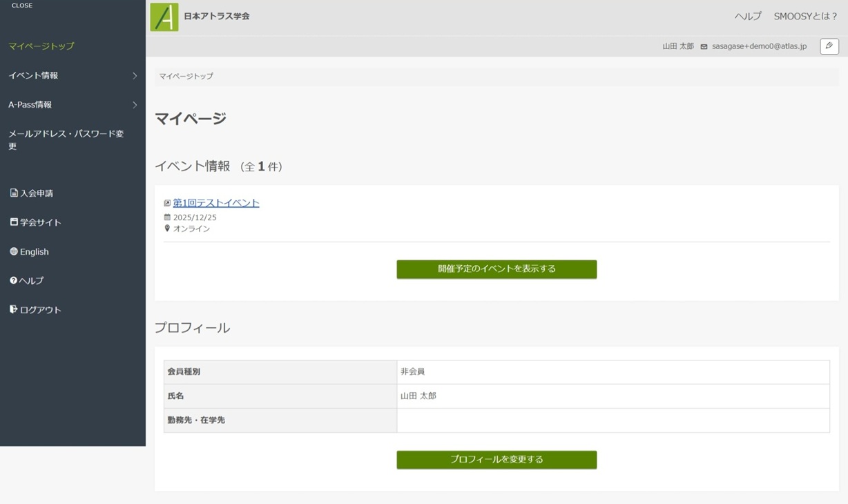Open the SMOOSYとは？ header link
The height and width of the screenshot is (504, 848).
(805, 17)
